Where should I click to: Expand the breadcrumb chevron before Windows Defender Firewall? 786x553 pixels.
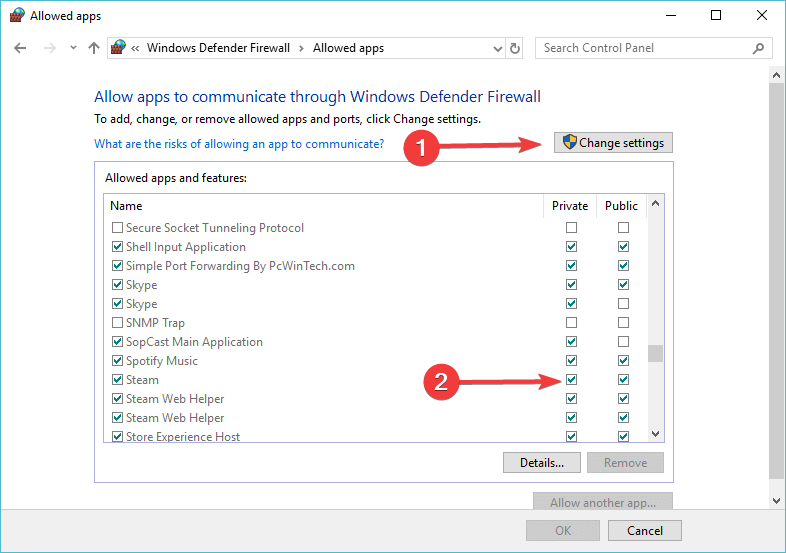(135, 48)
